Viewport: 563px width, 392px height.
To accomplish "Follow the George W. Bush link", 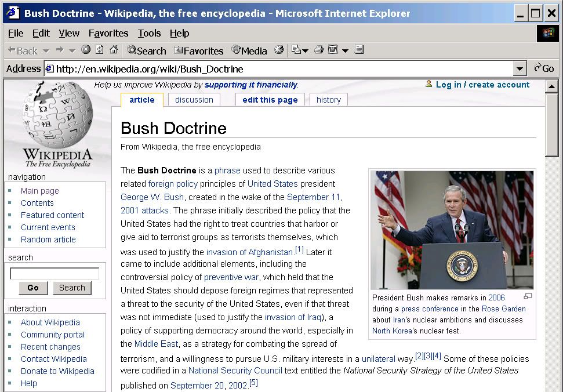I will click(152, 197).
